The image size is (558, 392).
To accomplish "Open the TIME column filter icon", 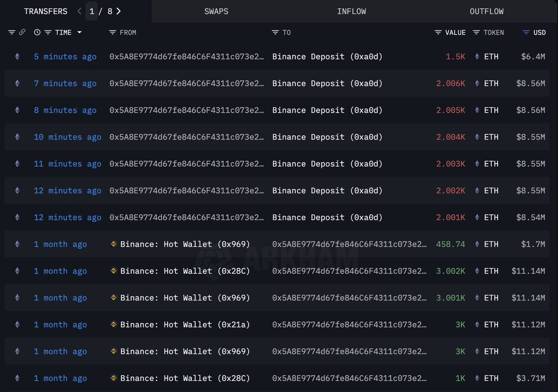I will [48, 33].
